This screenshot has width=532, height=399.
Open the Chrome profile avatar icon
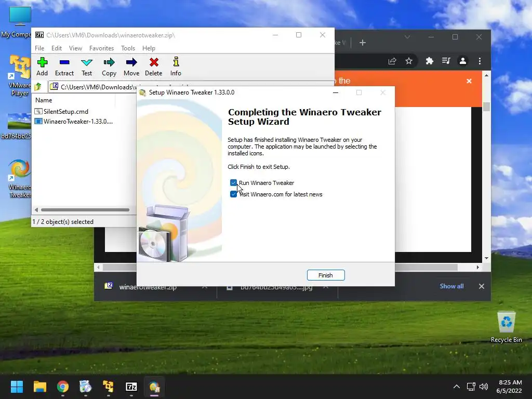(462, 61)
